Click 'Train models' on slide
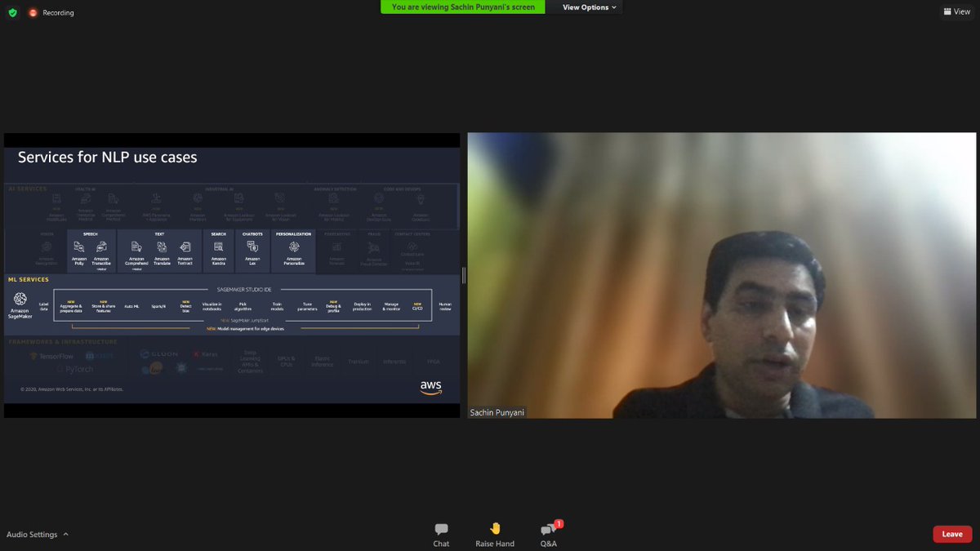This screenshot has height=551, width=980. tap(277, 307)
